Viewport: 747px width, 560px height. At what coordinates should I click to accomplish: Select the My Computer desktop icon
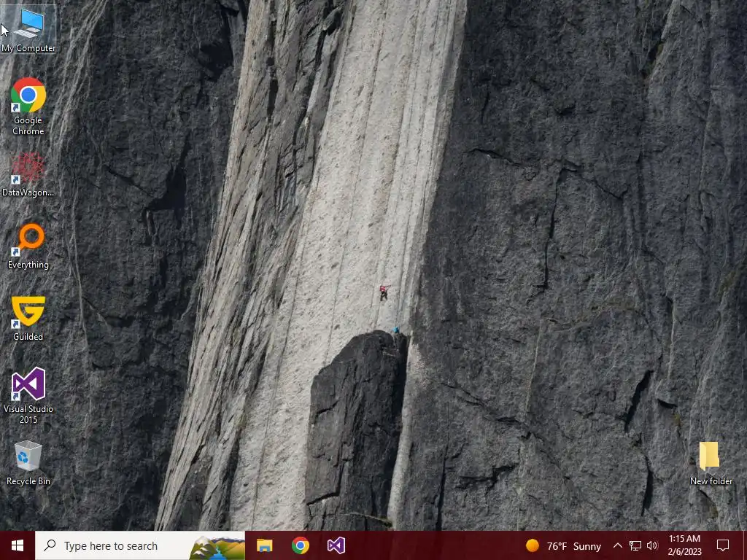(x=28, y=29)
